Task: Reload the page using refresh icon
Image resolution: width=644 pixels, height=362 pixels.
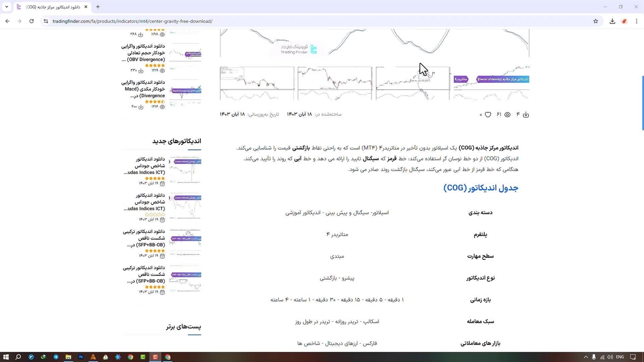Action: (x=31, y=21)
